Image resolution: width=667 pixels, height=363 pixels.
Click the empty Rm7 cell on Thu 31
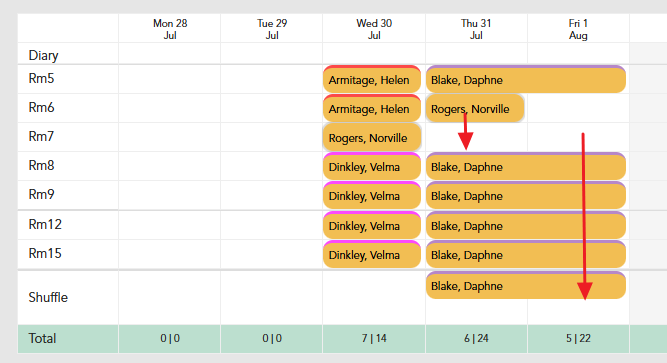click(476, 137)
